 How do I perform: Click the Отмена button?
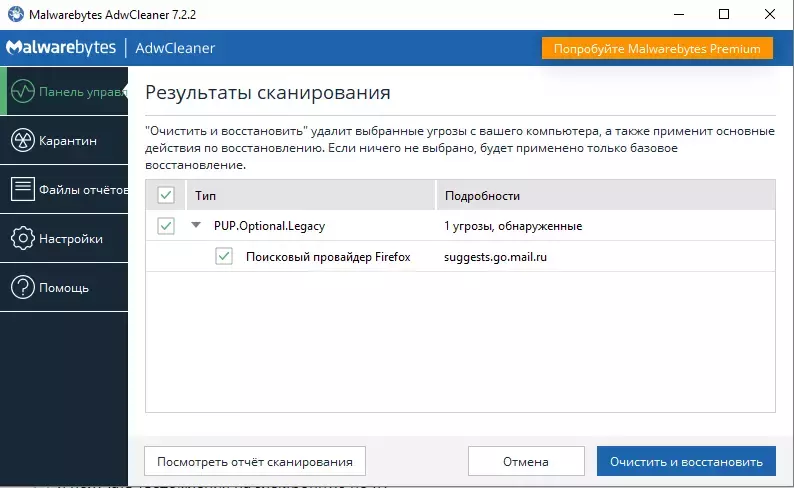[526, 461]
